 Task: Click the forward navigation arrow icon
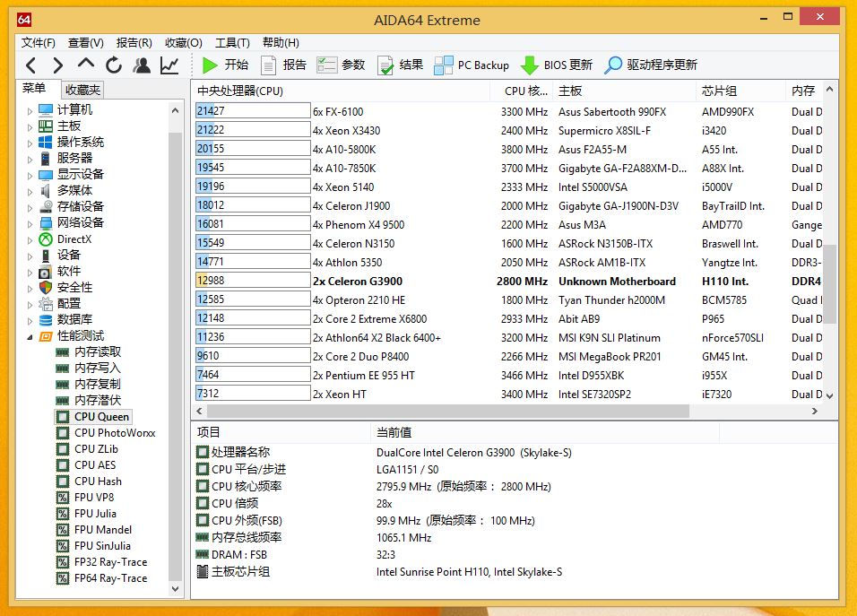(x=58, y=65)
